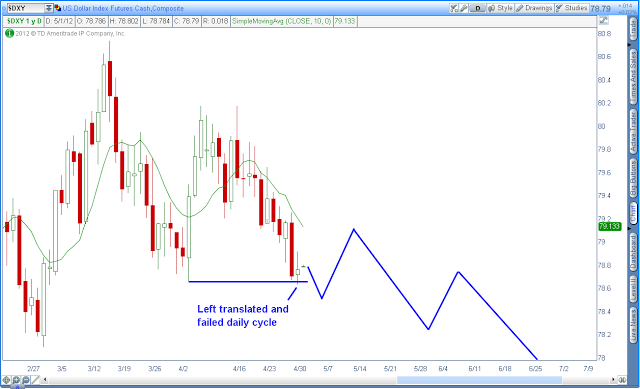Open the Style menu
640x389 pixels.
[x=501, y=8]
